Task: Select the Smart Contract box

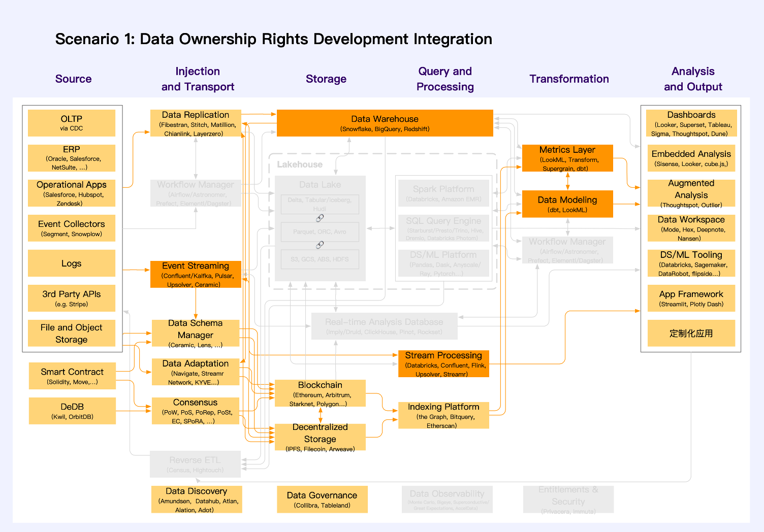Action: tap(72, 376)
